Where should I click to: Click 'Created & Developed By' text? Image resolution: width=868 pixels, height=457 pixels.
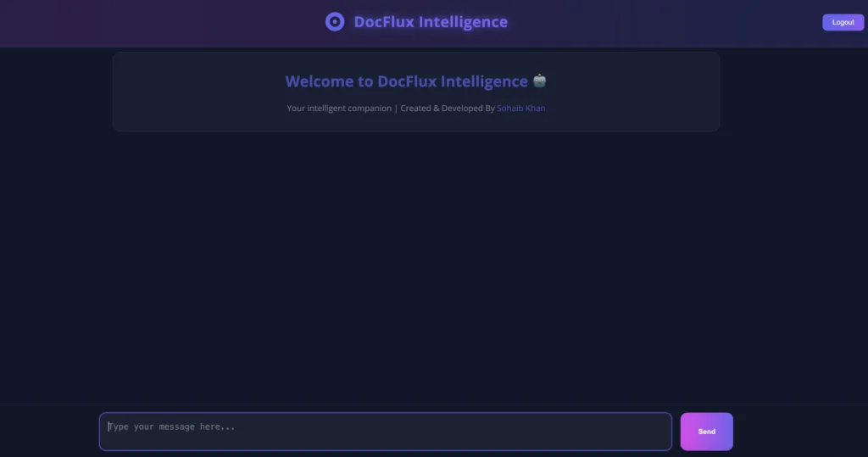[447, 109]
